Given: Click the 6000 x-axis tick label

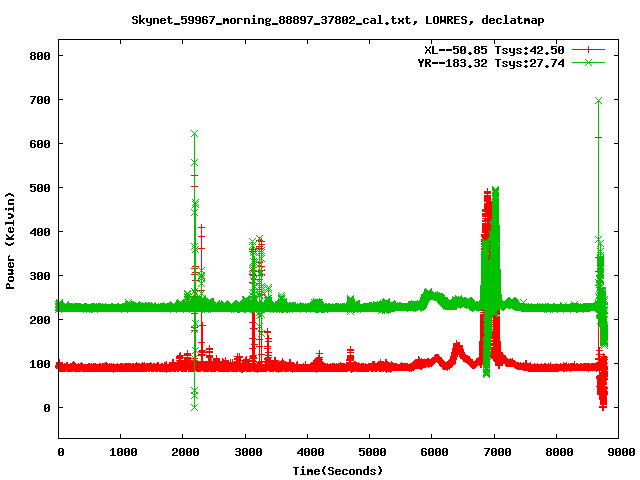Looking at the screenshot, I should point(434,452).
